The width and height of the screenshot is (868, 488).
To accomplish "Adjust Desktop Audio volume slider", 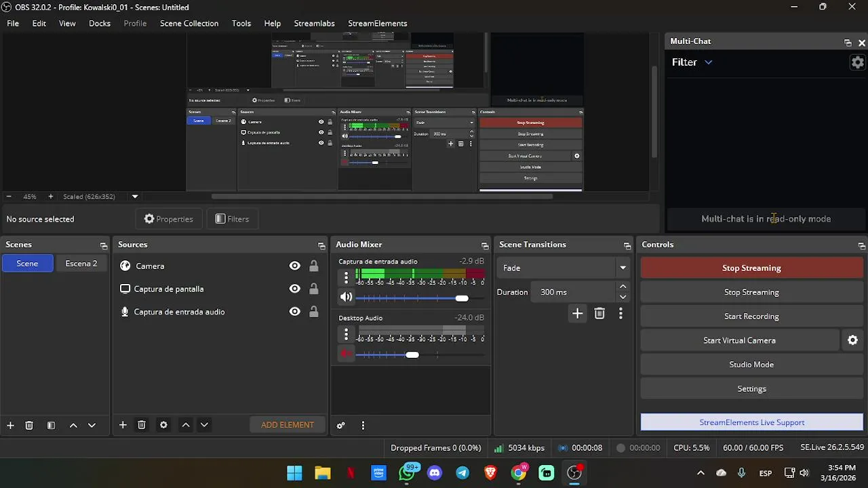I will [412, 354].
